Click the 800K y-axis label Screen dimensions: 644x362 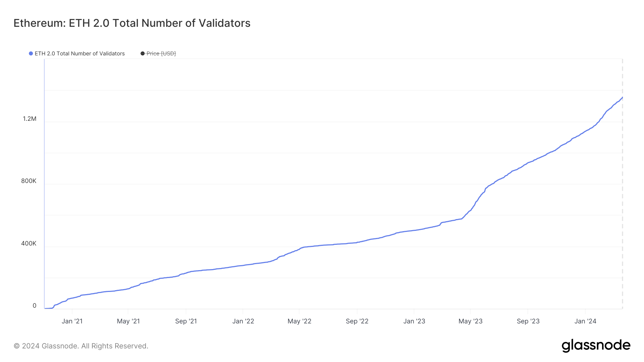coord(29,181)
